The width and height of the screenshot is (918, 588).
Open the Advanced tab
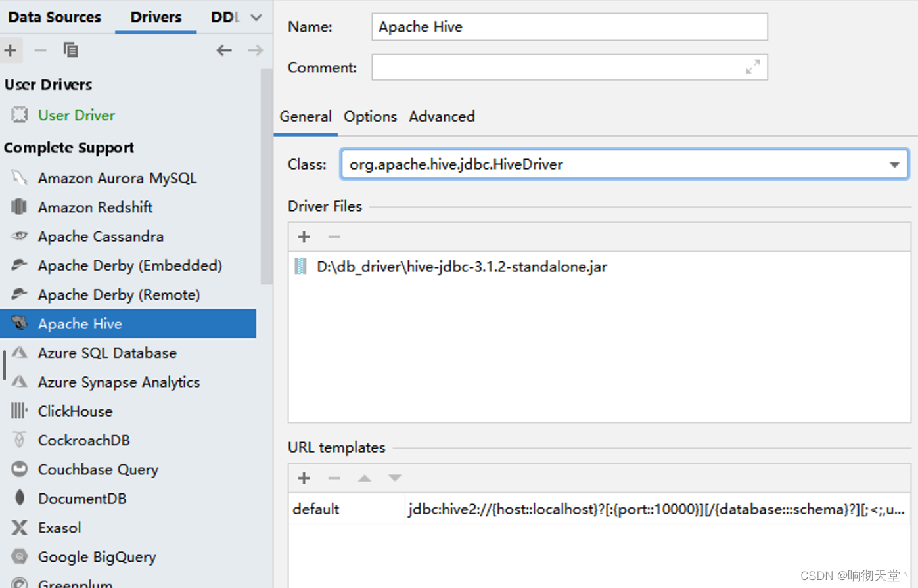click(442, 116)
